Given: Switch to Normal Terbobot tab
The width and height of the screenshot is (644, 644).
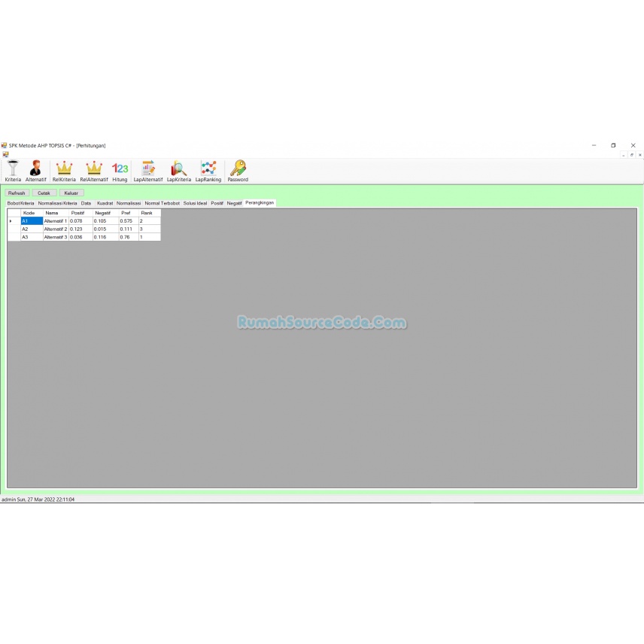Looking at the screenshot, I should (x=163, y=203).
